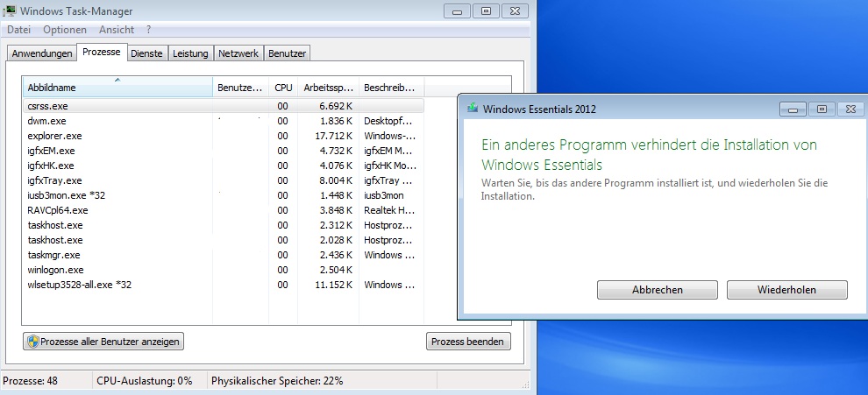Select the Prozesse tab
Screen dimensions: 868x395
click(102, 52)
